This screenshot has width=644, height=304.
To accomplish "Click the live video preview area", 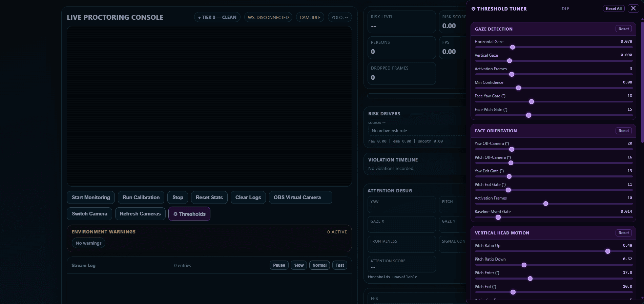I will coord(209,106).
